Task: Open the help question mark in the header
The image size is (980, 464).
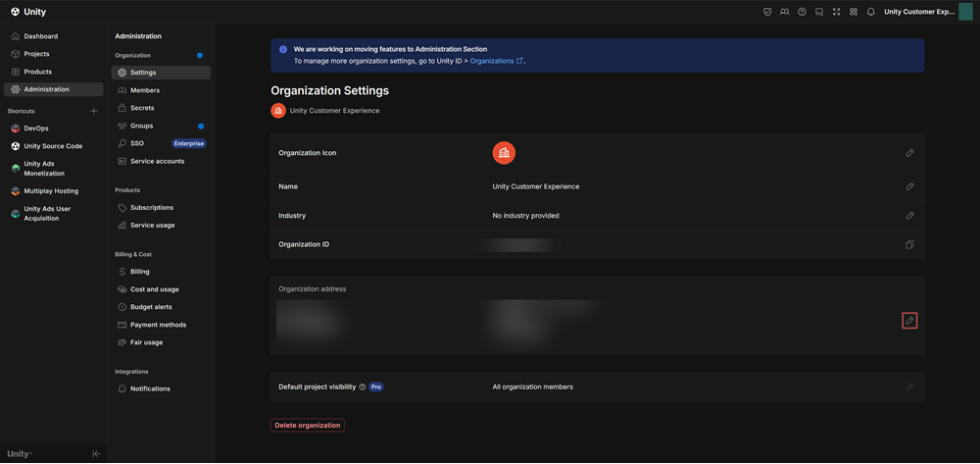Action: pos(802,12)
